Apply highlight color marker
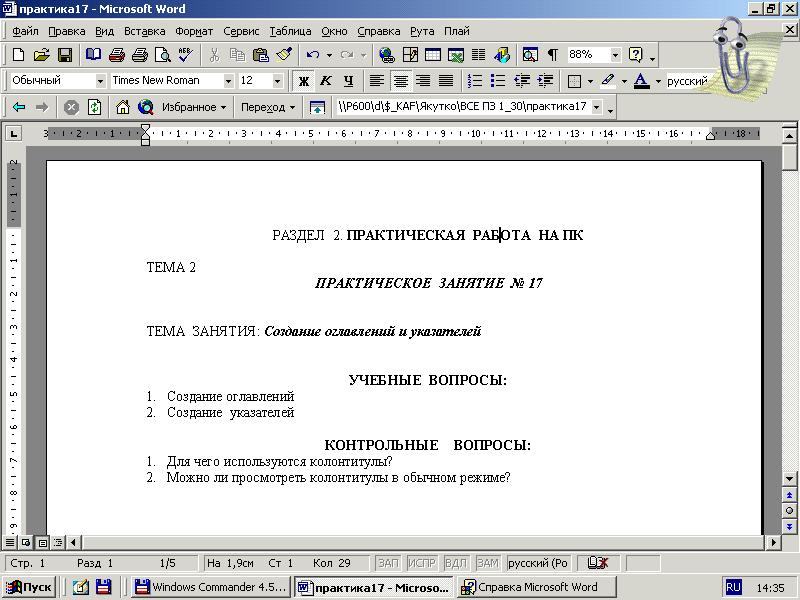800x600 pixels. coord(608,81)
